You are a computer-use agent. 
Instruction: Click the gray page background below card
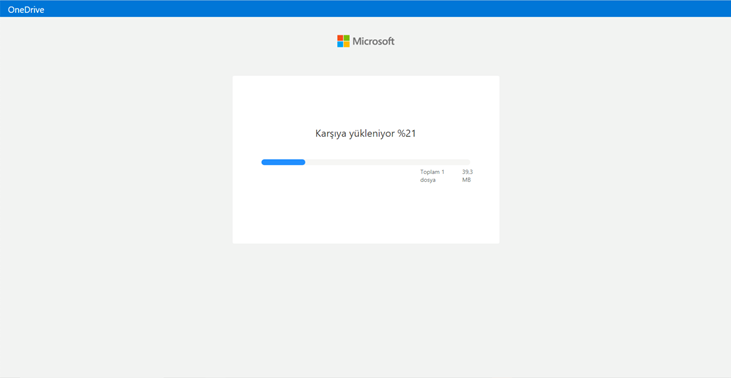click(366, 308)
